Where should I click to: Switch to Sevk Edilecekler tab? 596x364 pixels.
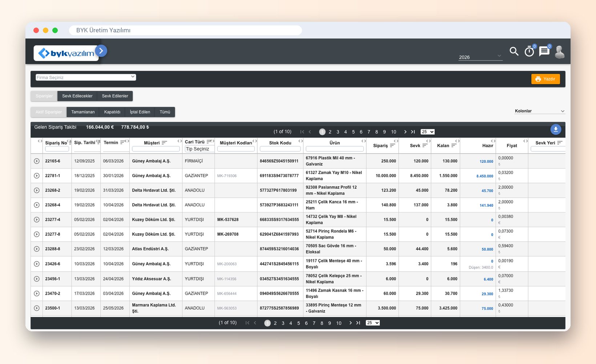[77, 96]
